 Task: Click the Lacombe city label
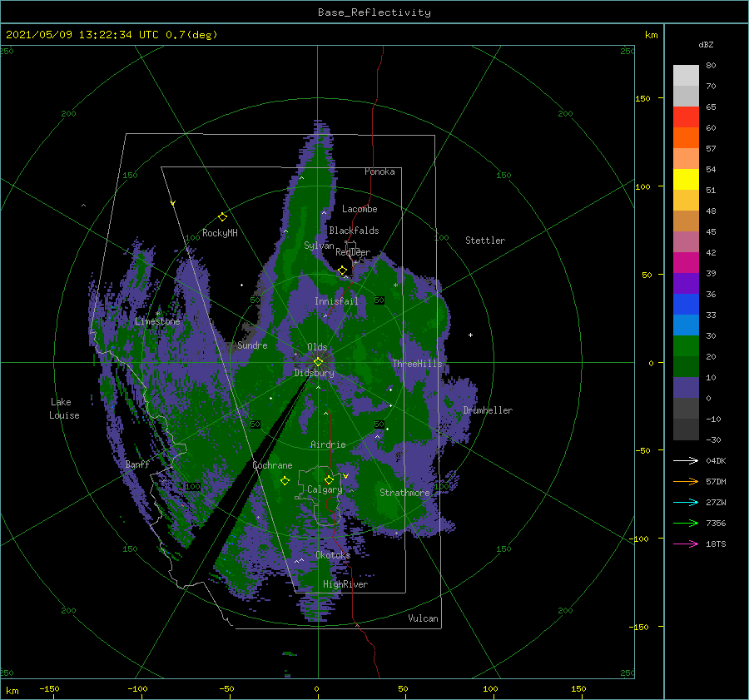click(x=360, y=209)
